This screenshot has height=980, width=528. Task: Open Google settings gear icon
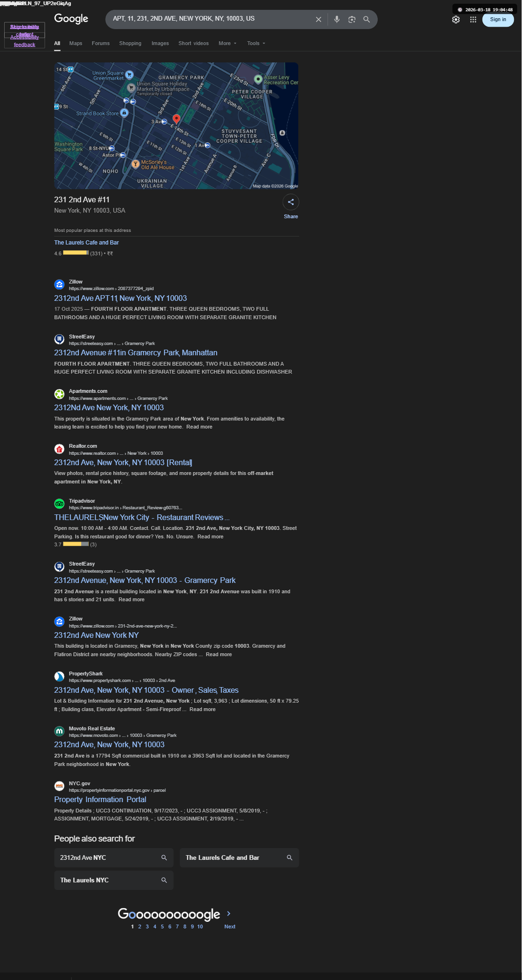(456, 20)
